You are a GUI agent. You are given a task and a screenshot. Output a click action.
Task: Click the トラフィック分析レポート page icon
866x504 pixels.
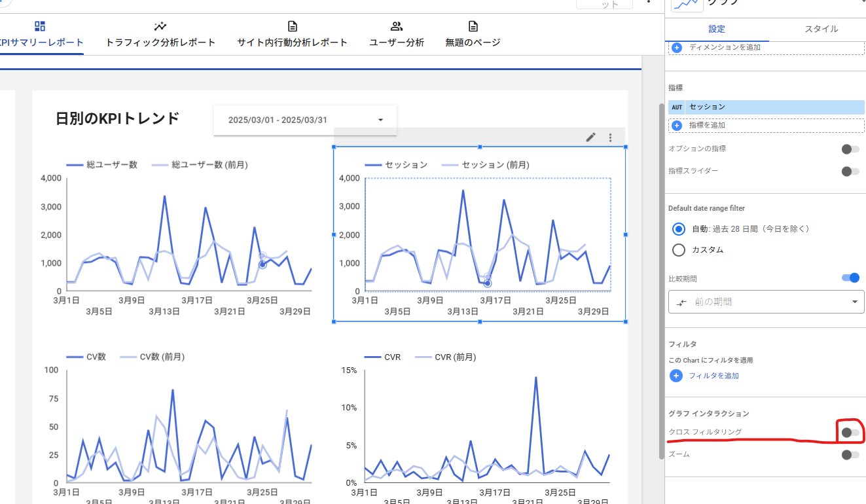pyautogui.click(x=160, y=26)
